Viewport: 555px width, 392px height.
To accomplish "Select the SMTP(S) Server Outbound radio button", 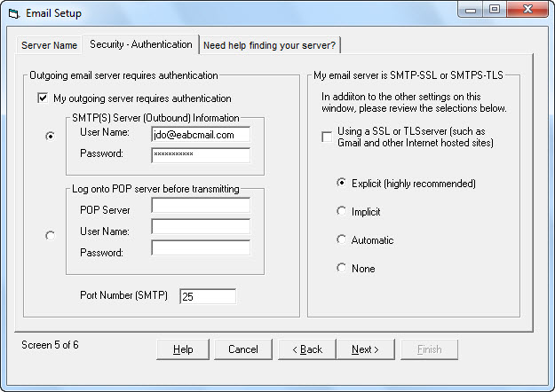I will [51, 136].
